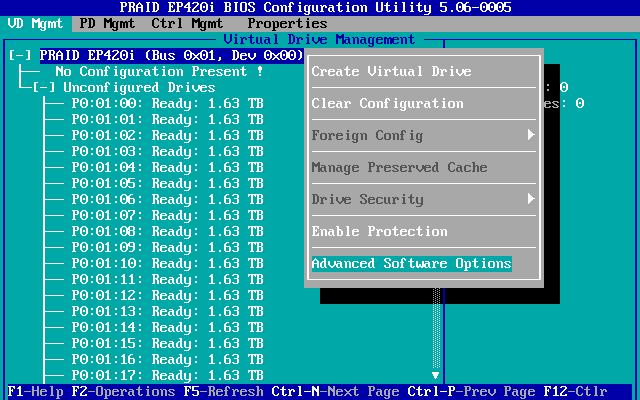Click the Foreign Config submenu arrow
Screen dimensions: 640x400
pos(531,135)
